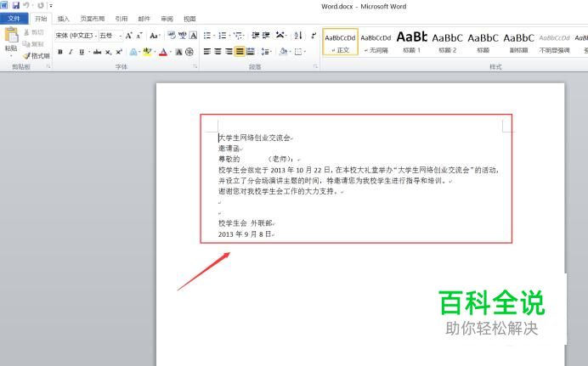Click the Word application icon in the title bar
The height and width of the screenshot is (366, 588).
(3, 6)
